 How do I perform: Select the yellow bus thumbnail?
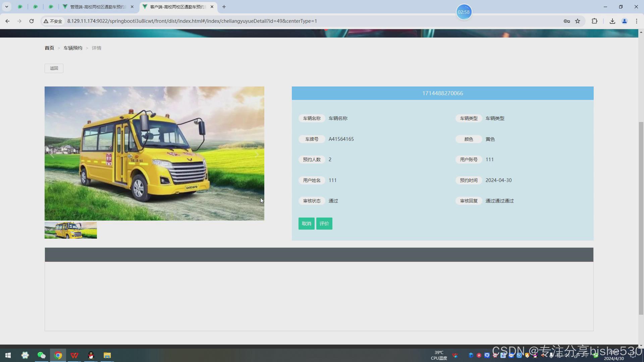point(70,230)
